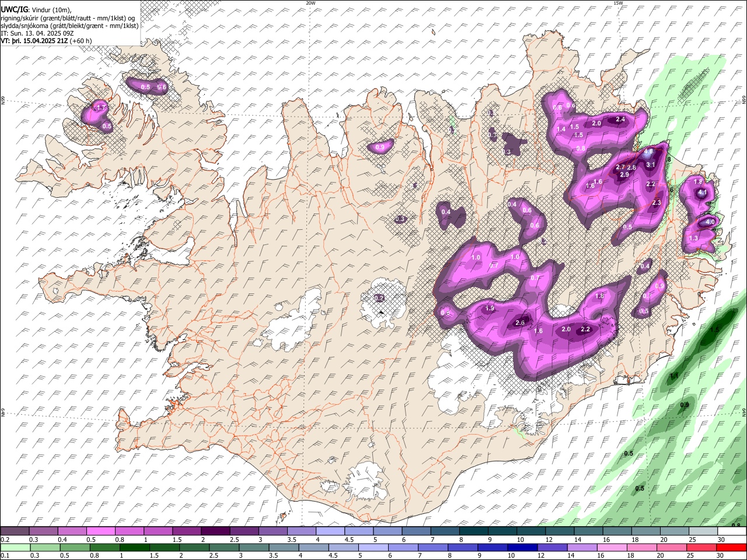Click the 20 hot pink swatch, lower legend
This screenshot has height=560, width=747.
672,548
